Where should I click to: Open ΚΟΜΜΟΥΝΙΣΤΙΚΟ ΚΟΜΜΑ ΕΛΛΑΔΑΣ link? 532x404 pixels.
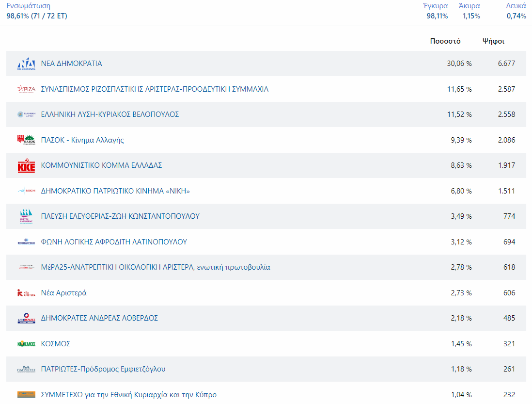[x=101, y=165]
